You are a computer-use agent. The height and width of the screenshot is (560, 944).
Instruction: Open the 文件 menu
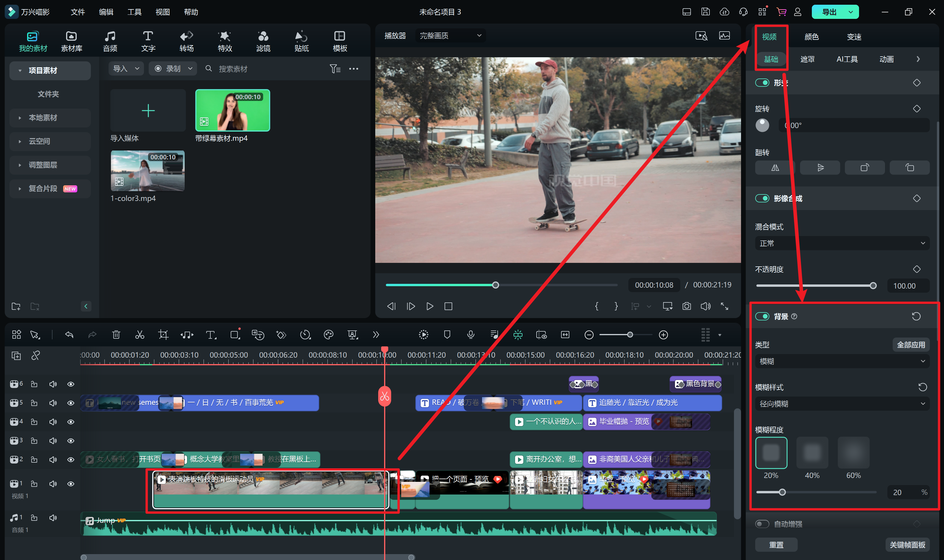click(78, 12)
